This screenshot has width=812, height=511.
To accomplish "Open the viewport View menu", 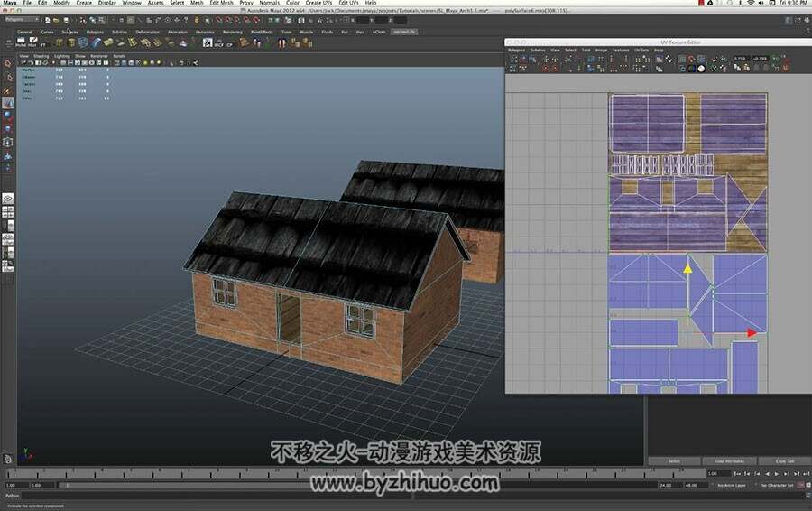I will point(23,56).
